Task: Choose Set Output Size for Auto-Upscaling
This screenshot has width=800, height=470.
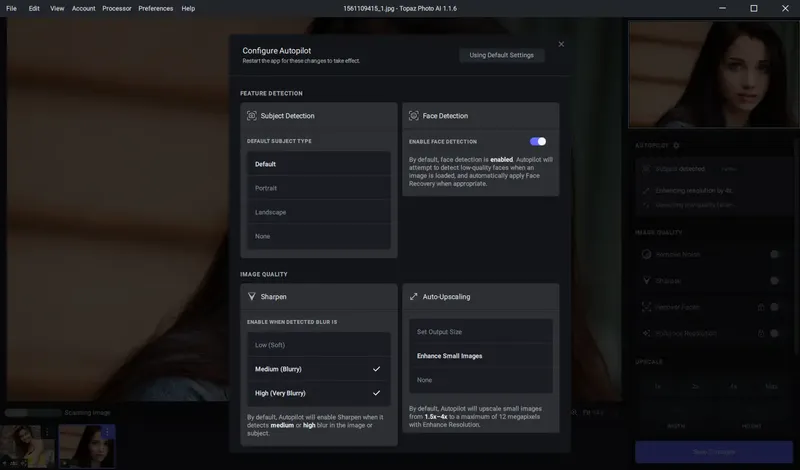Action: tap(481, 332)
